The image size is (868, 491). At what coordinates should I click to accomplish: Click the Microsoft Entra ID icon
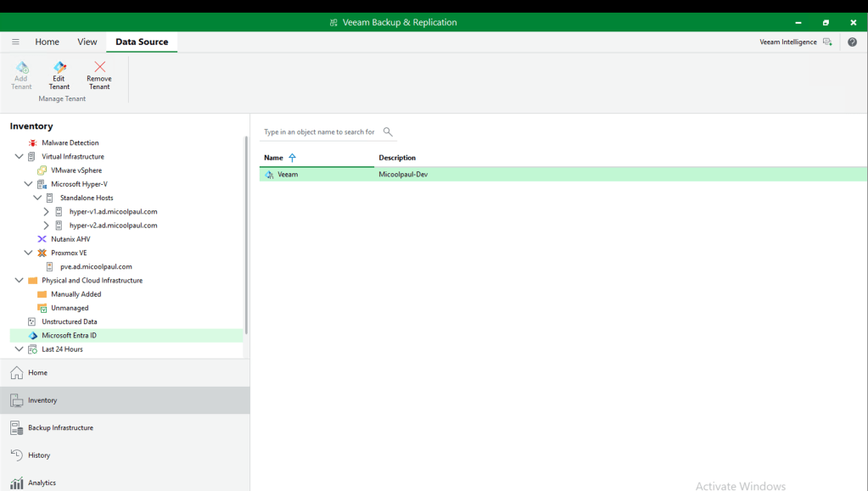coord(32,336)
